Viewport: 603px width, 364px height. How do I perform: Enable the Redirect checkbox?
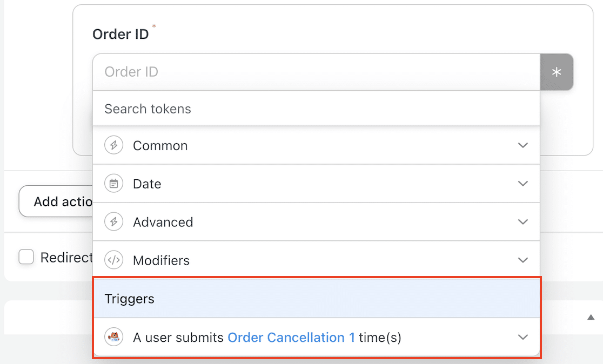[x=26, y=257]
